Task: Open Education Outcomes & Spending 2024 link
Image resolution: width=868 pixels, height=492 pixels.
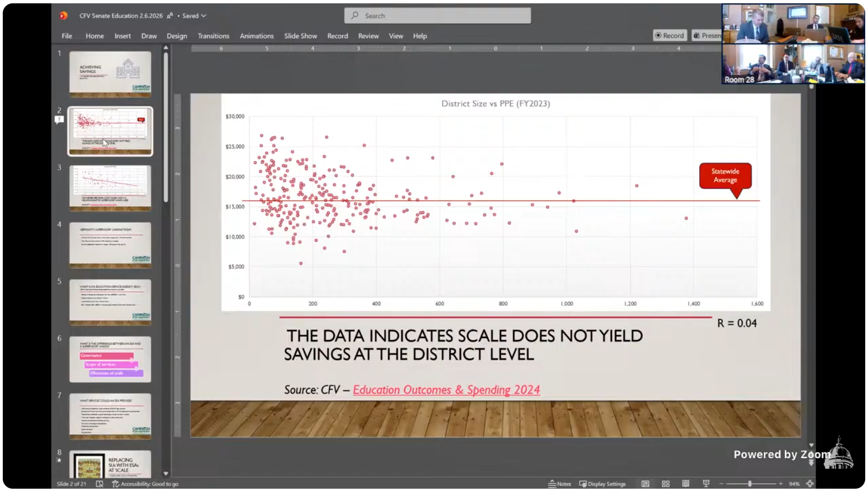Action: click(446, 390)
